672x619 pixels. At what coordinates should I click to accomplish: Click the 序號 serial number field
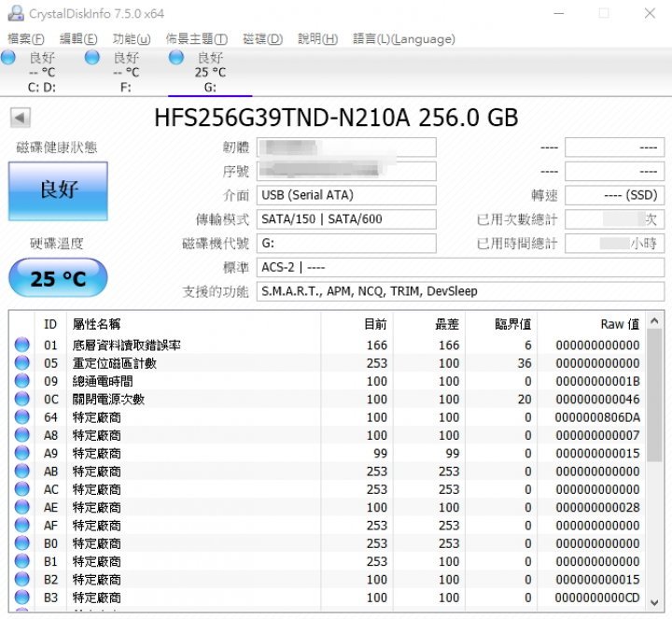tap(346, 172)
